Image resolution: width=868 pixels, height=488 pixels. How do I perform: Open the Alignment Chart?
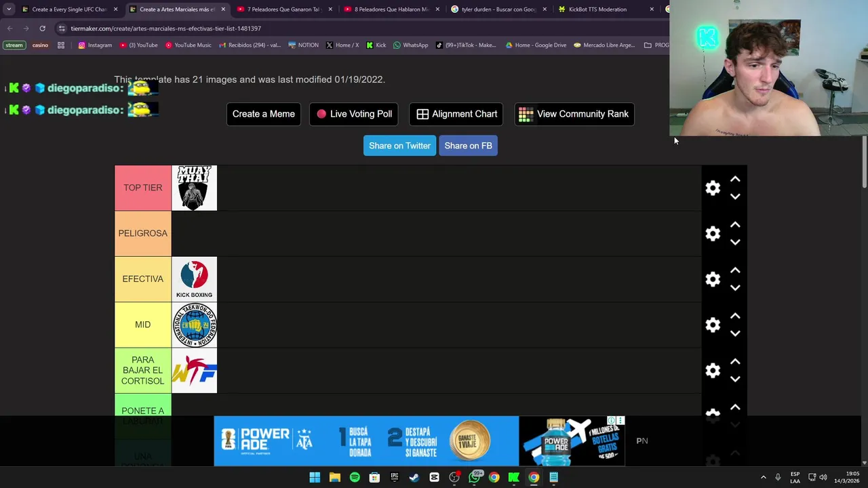point(456,114)
